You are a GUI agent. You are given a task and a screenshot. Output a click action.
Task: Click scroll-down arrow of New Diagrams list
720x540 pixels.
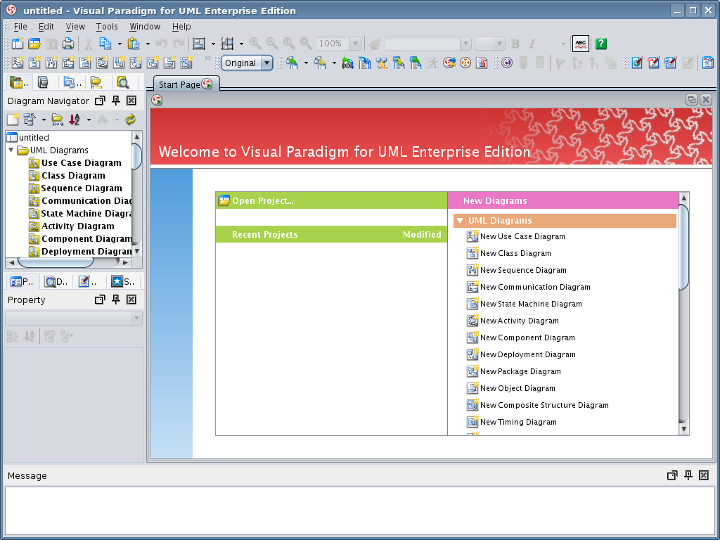683,429
